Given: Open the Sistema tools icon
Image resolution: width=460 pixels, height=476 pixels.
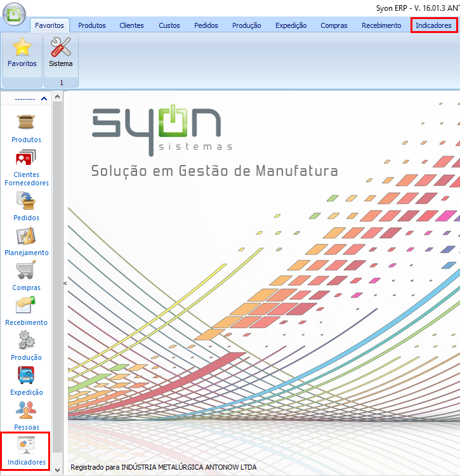Looking at the screenshot, I should (x=61, y=48).
